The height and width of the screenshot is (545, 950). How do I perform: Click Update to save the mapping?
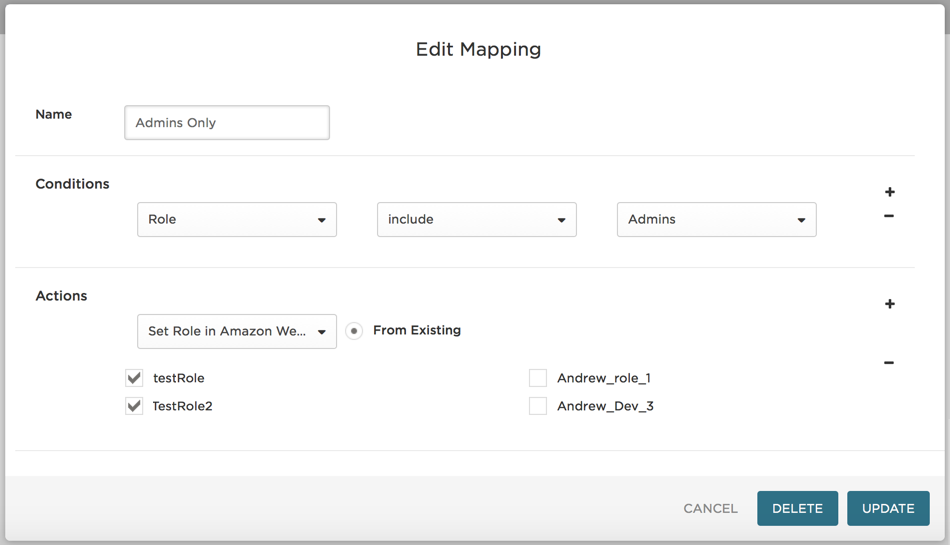pyautogui.click(x=888, y=509)
